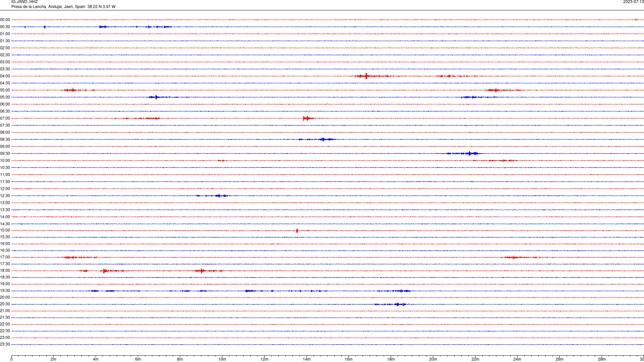Select the 05:00 trace label
The width and height of the screenshot is (644, 362).
pyautogui.click(x=5, y=90)
